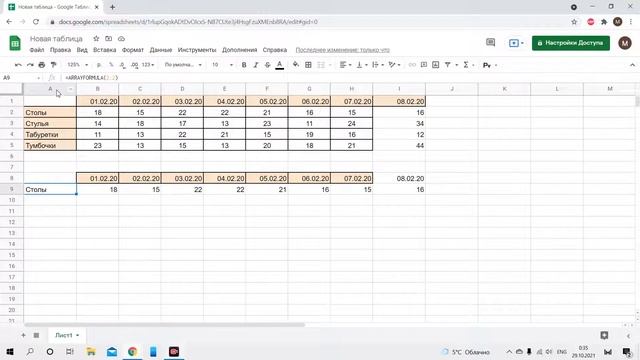The height and width of the screenshot is (360, 640).
Task: Click into the cell name box A9
Action: pyautogui.click(x=21, y=78)
